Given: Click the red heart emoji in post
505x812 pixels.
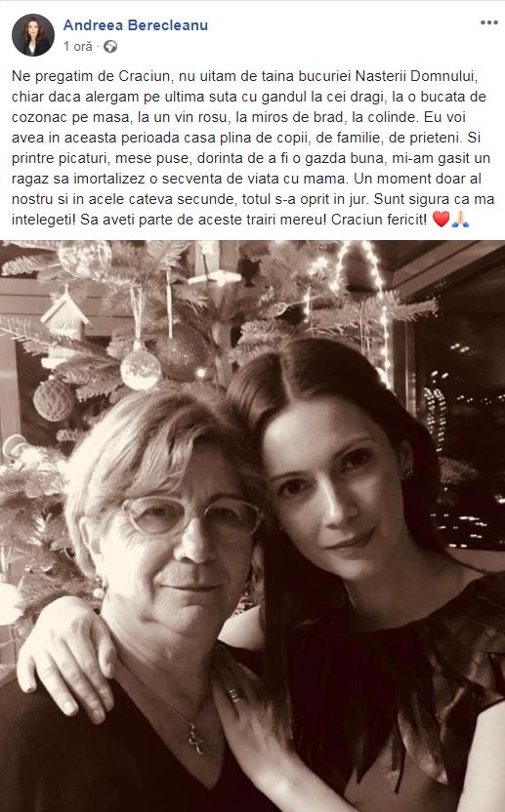Looking at the screenshot, I should click(441, 220).
